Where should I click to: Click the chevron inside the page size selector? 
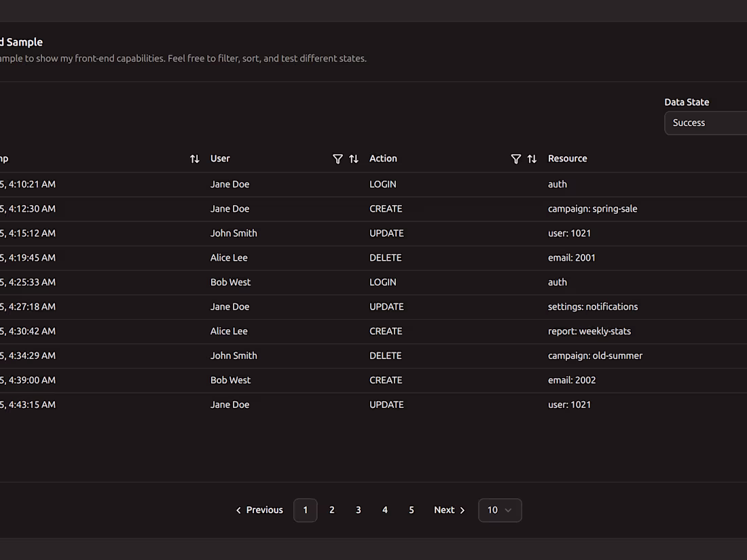coord(507,510)
